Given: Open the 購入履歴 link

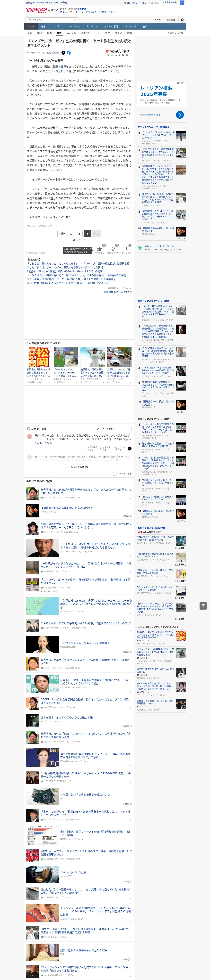Looking at the screenshot, I should click(x=171, y=20).
